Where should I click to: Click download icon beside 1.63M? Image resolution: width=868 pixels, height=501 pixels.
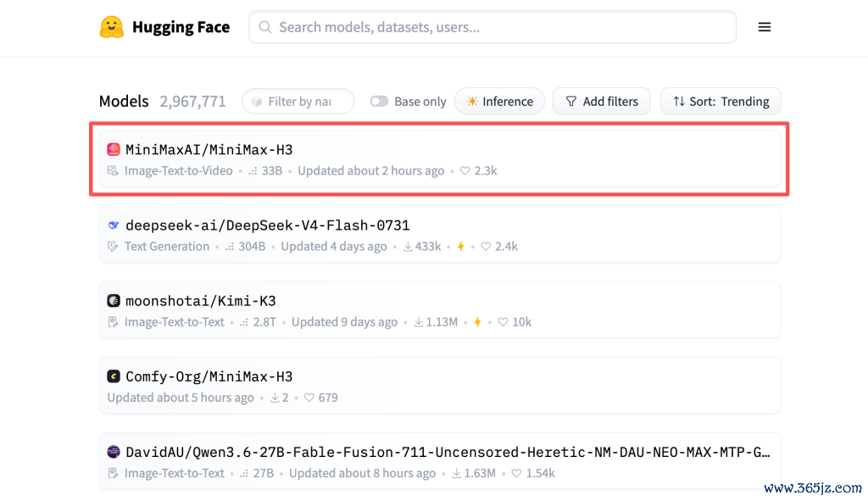456,473
